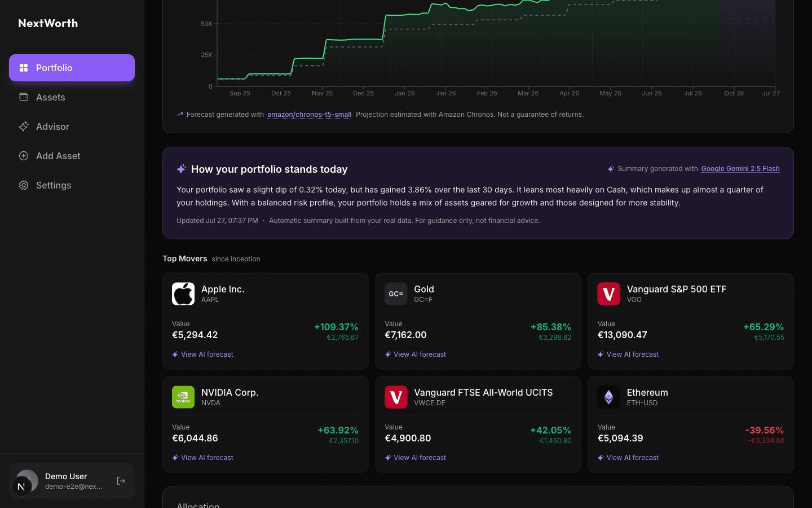Click the VWCE.DE ticker label
The width and height of the screenshot is (812, 508).
[430, 403]
